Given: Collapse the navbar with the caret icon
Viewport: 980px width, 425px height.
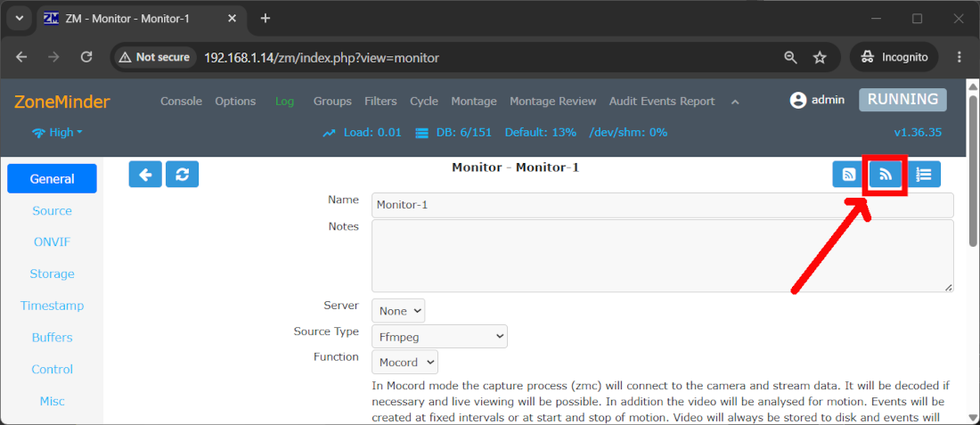Looking at the screenshot, I should point(736,102).
